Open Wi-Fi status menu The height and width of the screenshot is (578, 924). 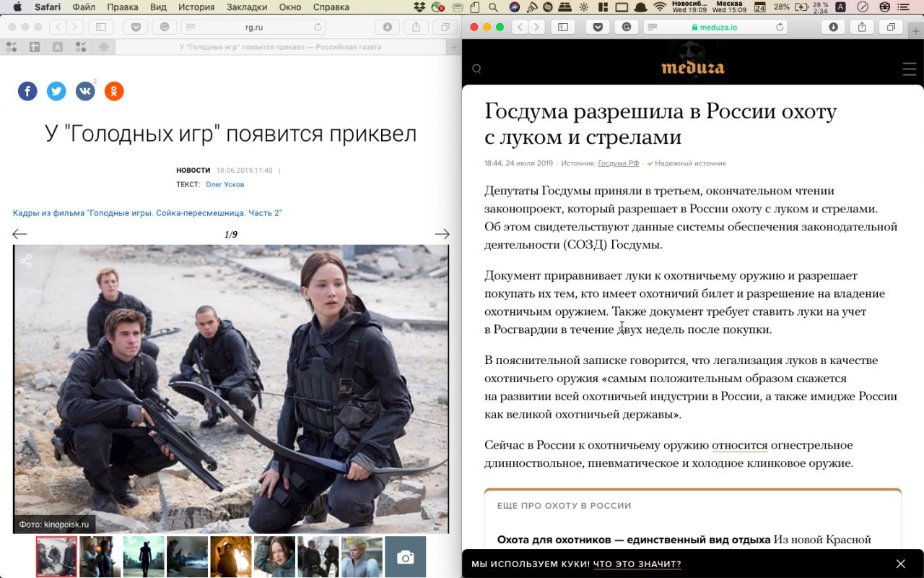point(659,7)
